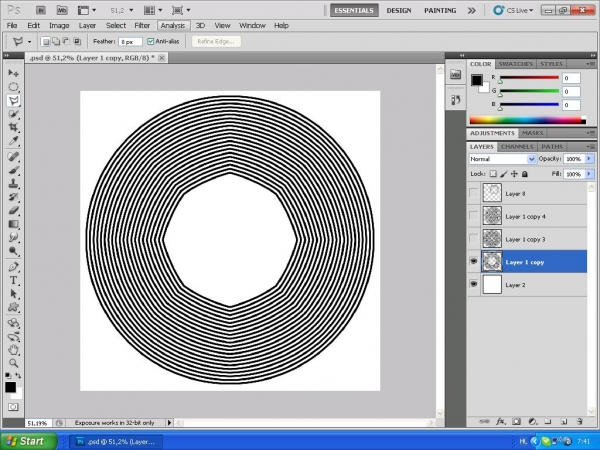Open the Opacity slider arrow
Screen dimensions: 600x450
pos(589,159)
